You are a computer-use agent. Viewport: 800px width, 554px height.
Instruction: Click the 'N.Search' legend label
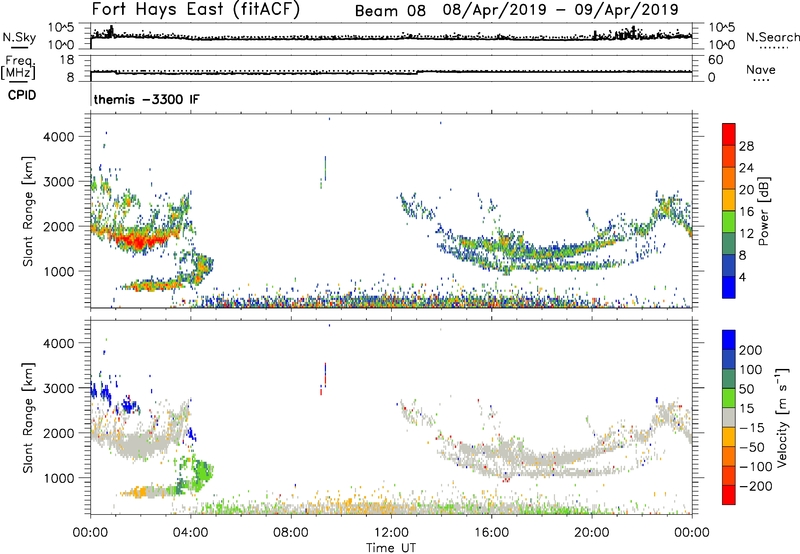[772, 37]
